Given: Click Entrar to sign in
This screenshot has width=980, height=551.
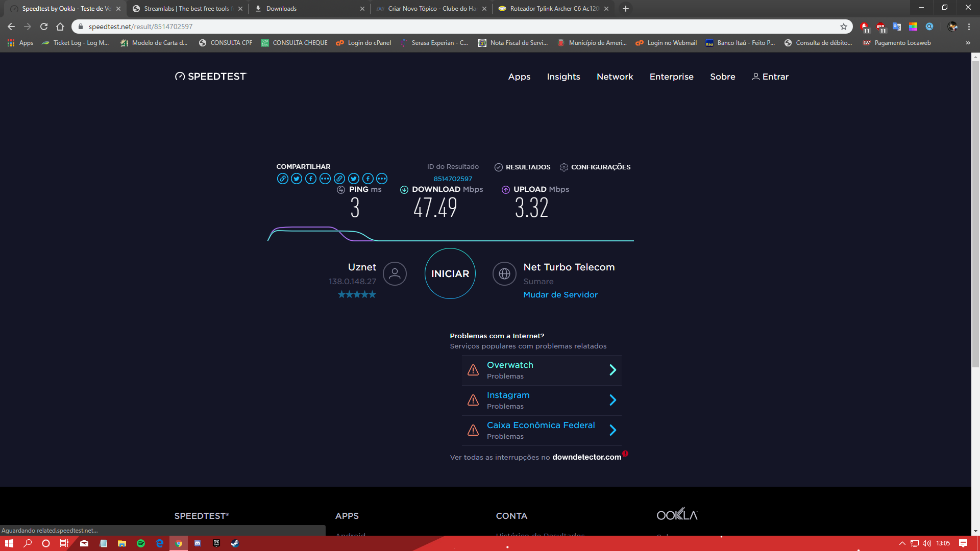Looking at the screenshot, I should [x=770, y=77].
